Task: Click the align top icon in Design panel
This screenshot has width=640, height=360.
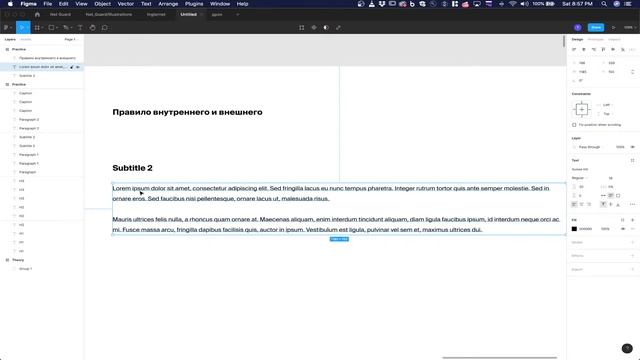Action: (603, 49)
